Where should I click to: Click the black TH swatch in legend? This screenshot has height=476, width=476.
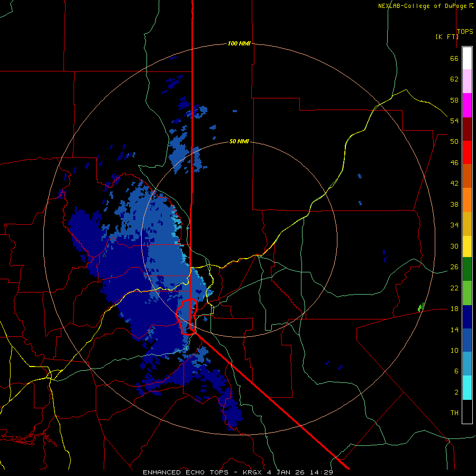pyautogui.click(x=467, y=411)
